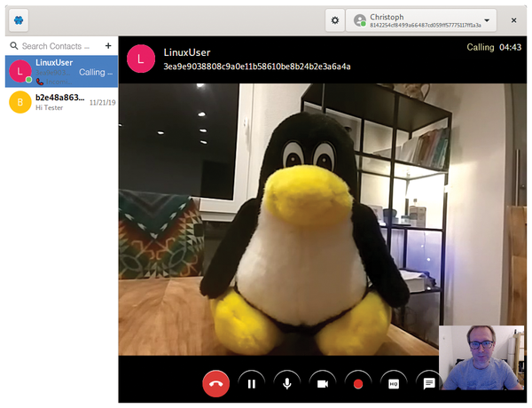Turn off the video camera
Screen dimensions: 532x408
pyautogui.click(x=323, y=383)
